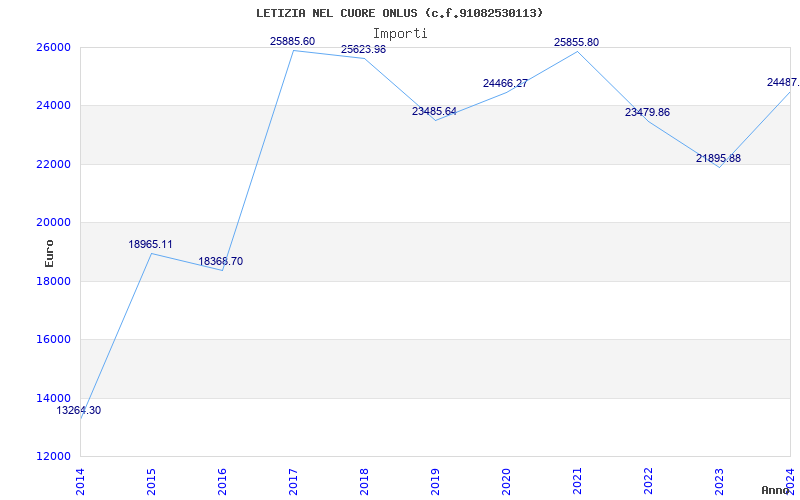Click the x-axis year 2018
Screen dimensions: 800x500
click(x=364, y=482)
